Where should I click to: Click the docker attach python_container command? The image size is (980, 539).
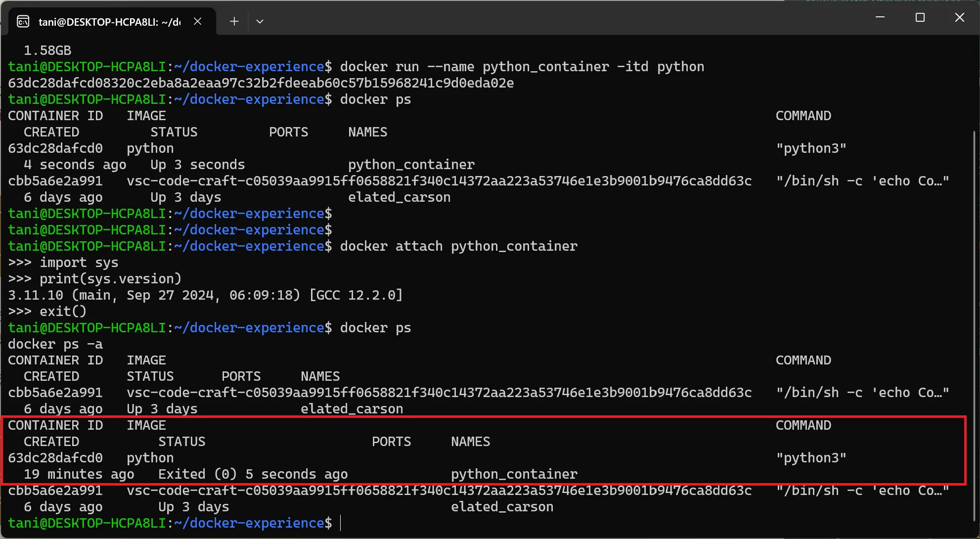click(458, 246)
